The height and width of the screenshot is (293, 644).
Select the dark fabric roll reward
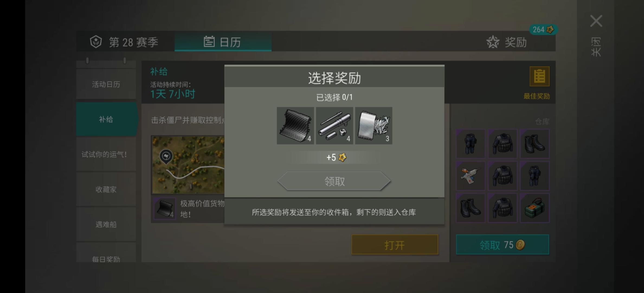[x=295, y=126]
